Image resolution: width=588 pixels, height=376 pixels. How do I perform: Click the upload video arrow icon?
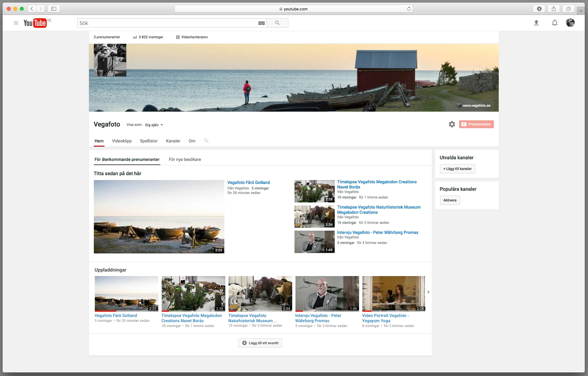536,23
